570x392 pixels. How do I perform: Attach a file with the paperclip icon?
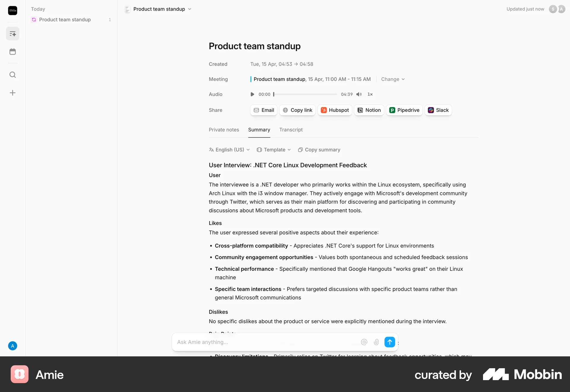376,342
